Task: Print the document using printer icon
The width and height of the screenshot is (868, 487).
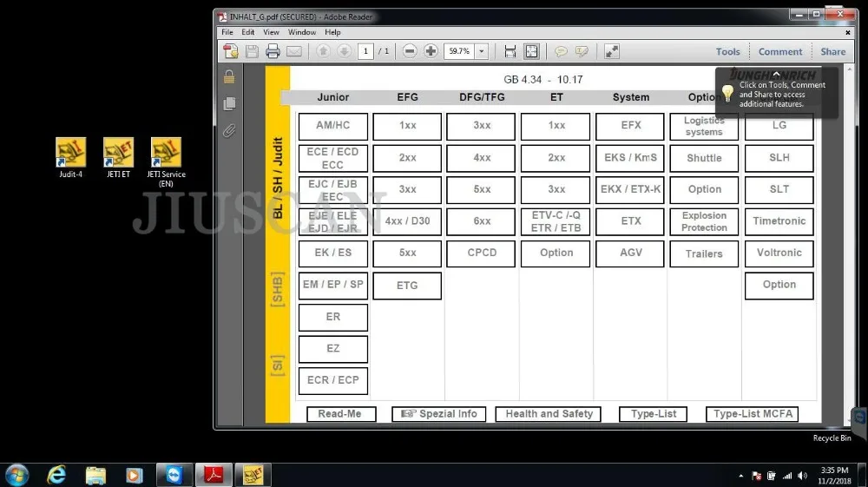Action: [273, 51]
